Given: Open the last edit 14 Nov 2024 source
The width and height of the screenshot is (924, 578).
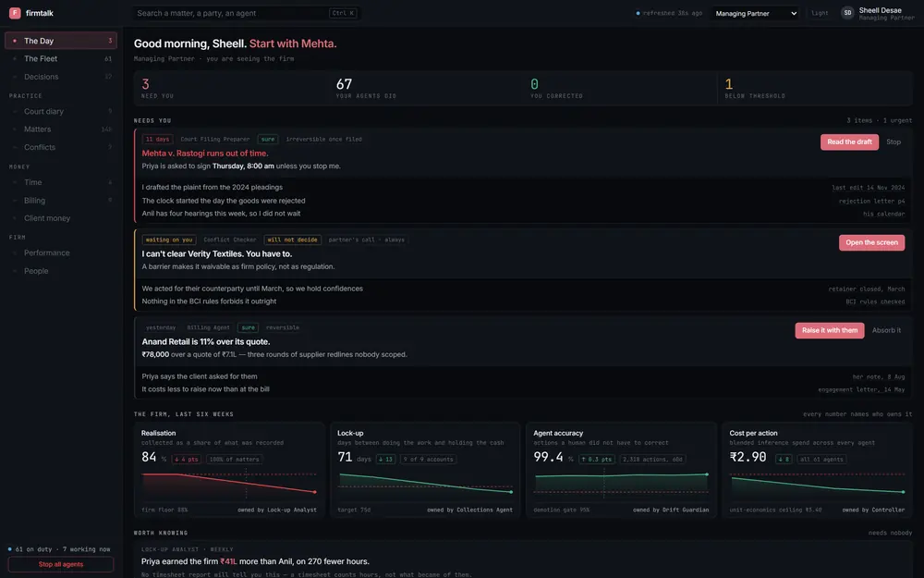Looking at the screenshot, I should (868, 188).
